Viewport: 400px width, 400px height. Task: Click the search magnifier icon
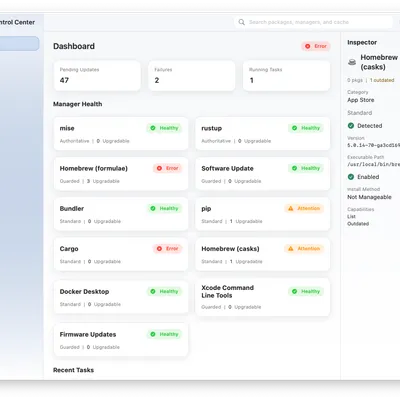click(x=241, y=22)
